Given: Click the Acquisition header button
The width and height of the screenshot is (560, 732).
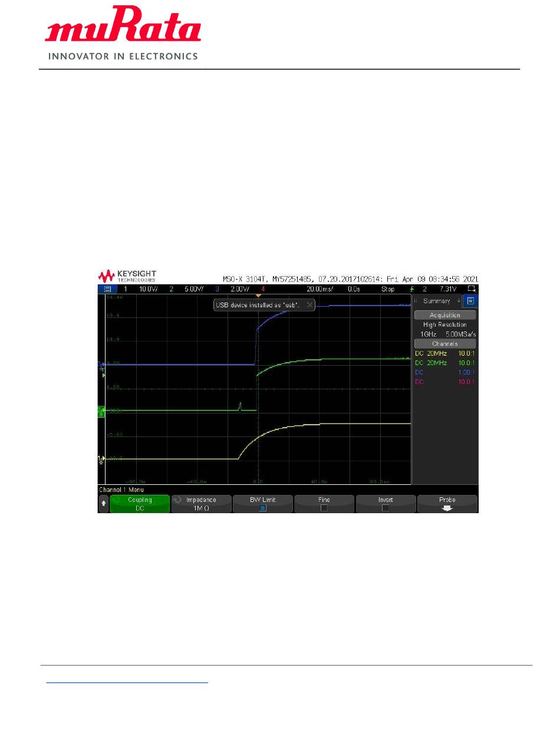Looking at the screenshot, I should [444, 315].
